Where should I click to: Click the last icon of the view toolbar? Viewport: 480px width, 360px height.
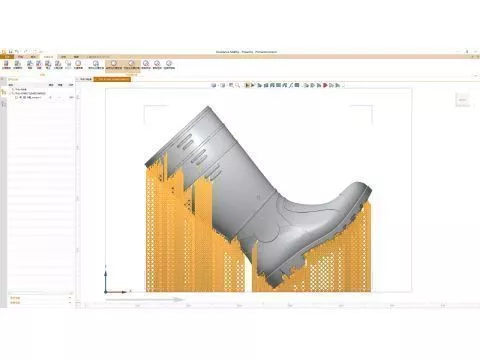coord(338,85)
